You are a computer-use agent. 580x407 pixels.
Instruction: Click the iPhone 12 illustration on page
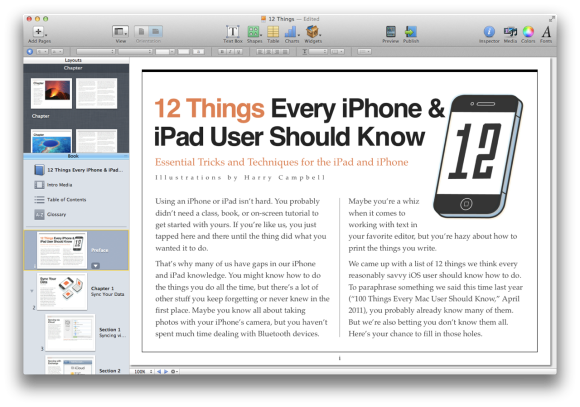[x=478, y=156]
